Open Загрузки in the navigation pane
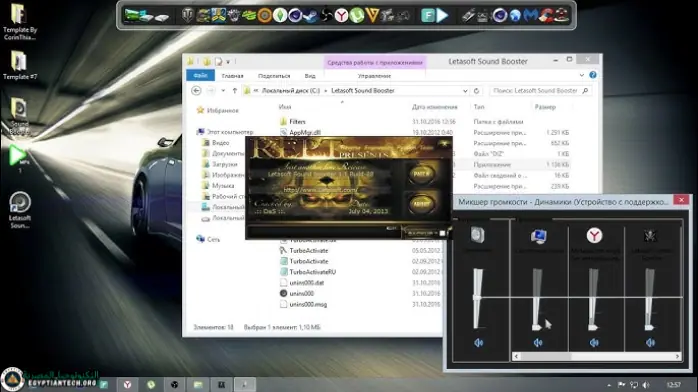Image resolution: width=698 pixels, height=392 pixels. click(224, 164)
